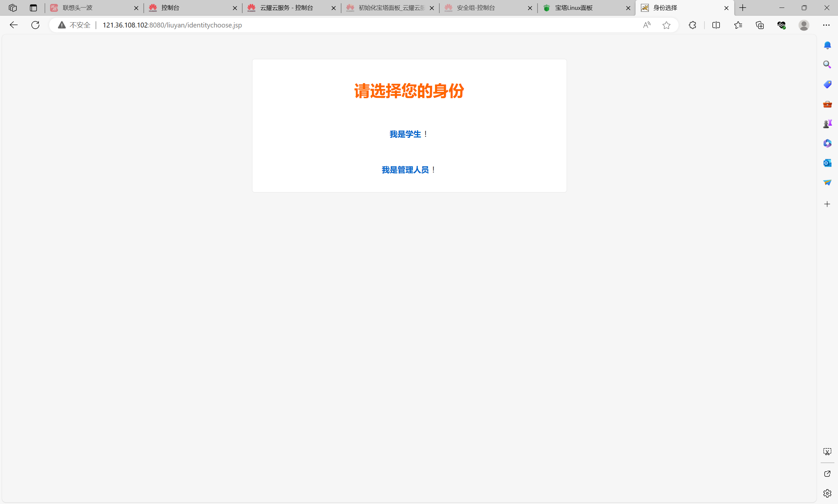The height and width of the screenshot is (504, 838).
Task: Open the Outlook icon in sidebar
Action: 827,163
